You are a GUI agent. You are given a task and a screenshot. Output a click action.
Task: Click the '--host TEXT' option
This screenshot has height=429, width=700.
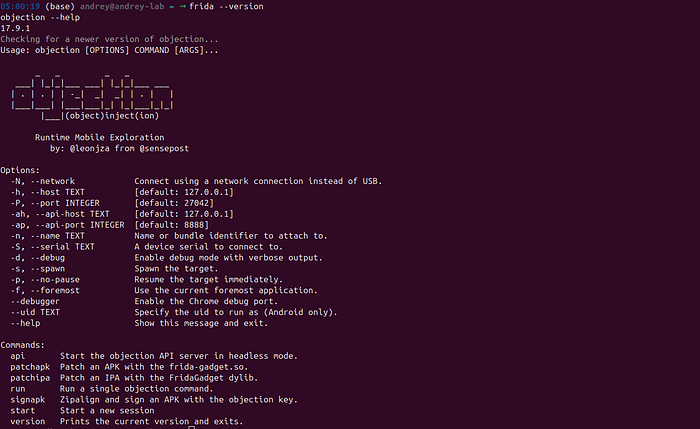click(x=58, y=192)
